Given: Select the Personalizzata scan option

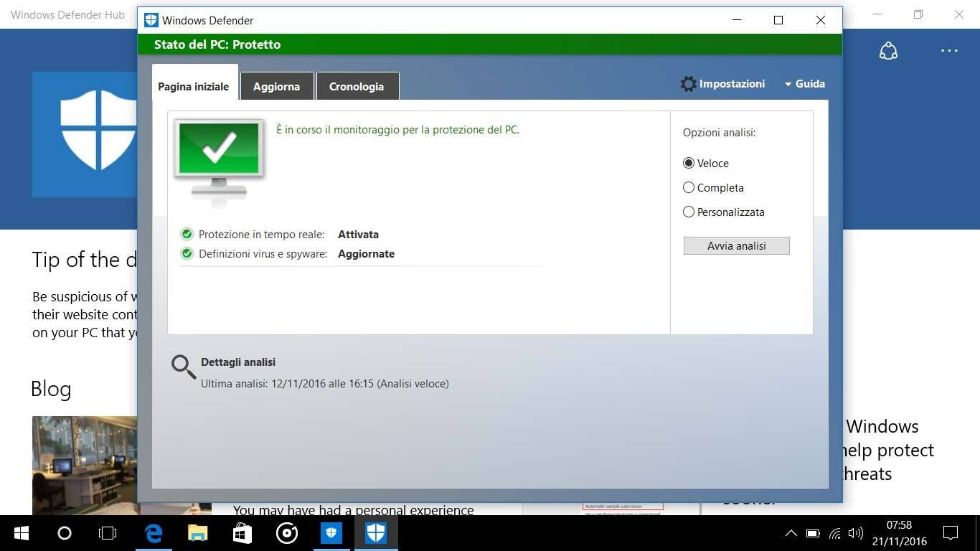Looking at the screenshot, I should 724,212.
